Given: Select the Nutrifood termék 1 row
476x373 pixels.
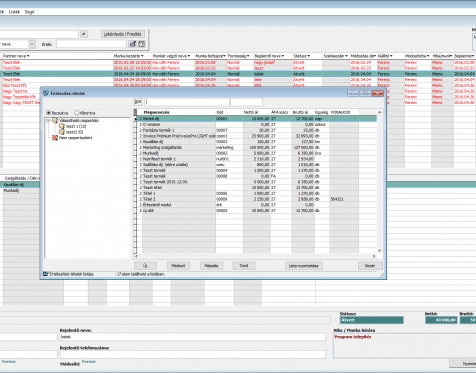Looking at the screenshot, I should pyautogui.click(x=256, y=159).
